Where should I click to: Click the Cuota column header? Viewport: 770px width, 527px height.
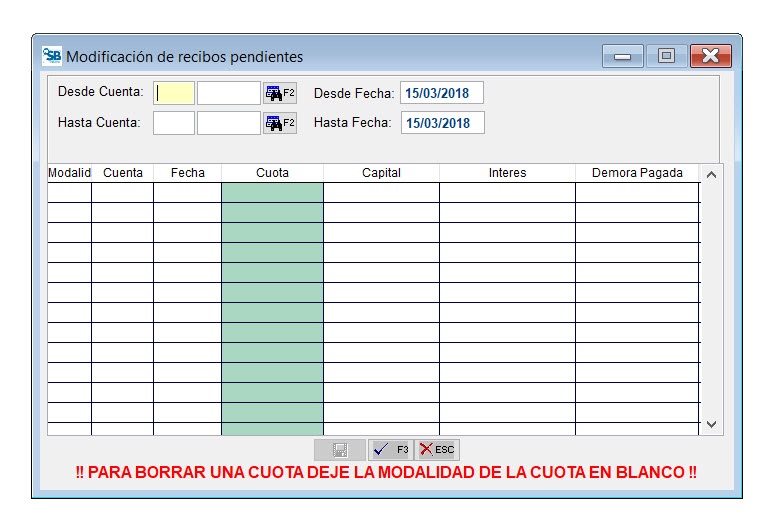[273, 173]
